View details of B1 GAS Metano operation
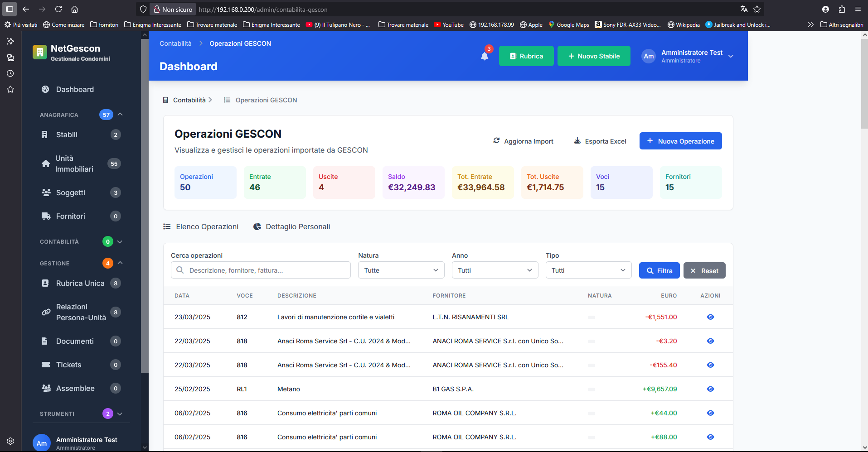This screenshot has width=868, height=452. coord(710,389)
